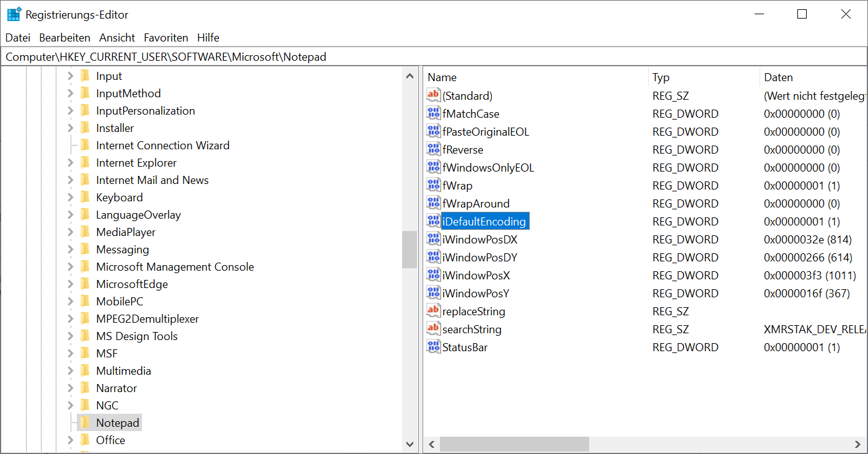The image size is (868, 454).
Task: Sort values by the Daten column header
Action: pyautogui.click(x=813, y=77)
